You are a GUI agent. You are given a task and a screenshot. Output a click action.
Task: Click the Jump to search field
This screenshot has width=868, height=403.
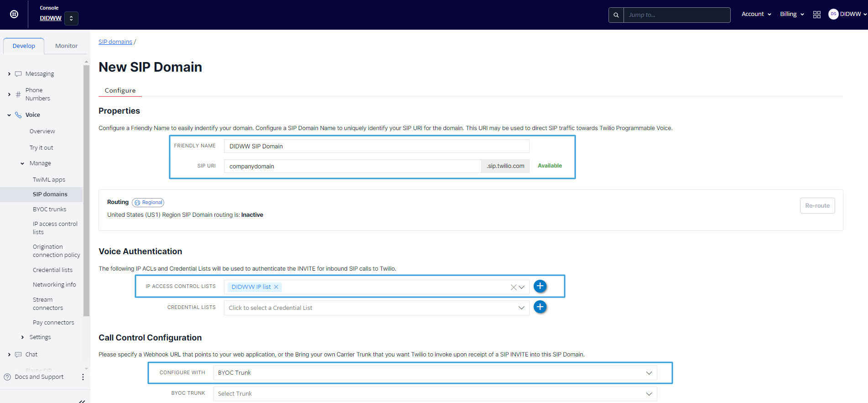[x=677, y=15]
